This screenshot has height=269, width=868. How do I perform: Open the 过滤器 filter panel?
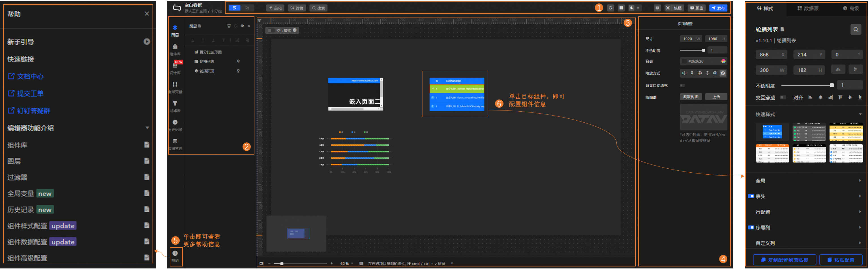click(x=175, y=106)
